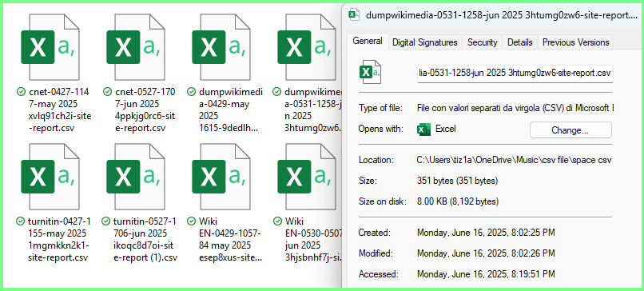Select the dumpwikimedia-0531-1258 CSV file icon in folder

point(307,47)
